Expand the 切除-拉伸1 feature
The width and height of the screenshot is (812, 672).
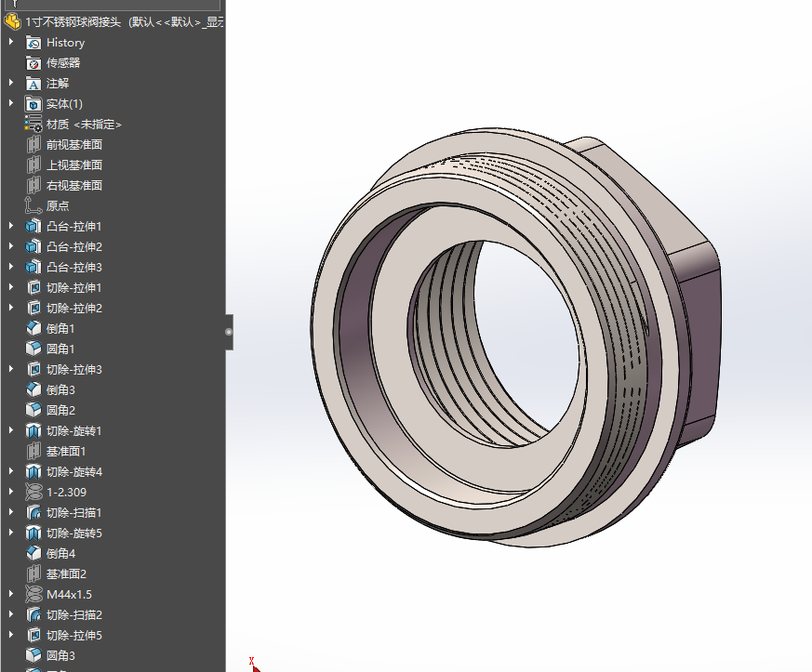11,287
